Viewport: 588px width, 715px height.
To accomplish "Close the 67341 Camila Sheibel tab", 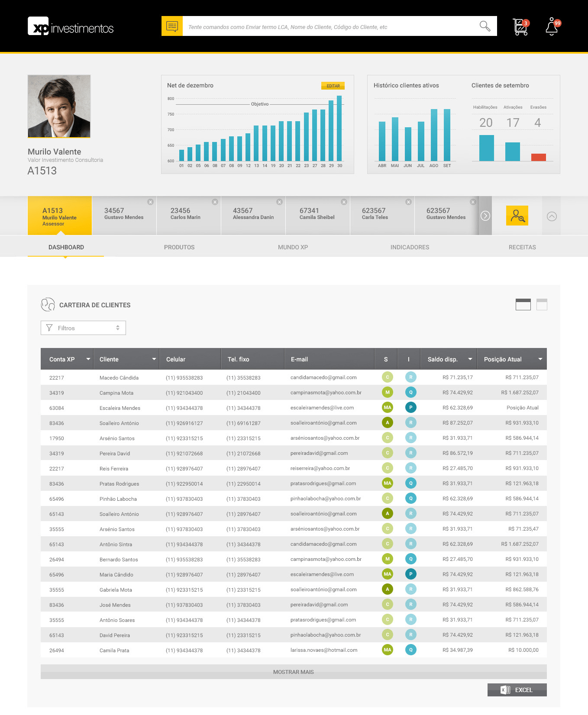I will coord(344,202).
